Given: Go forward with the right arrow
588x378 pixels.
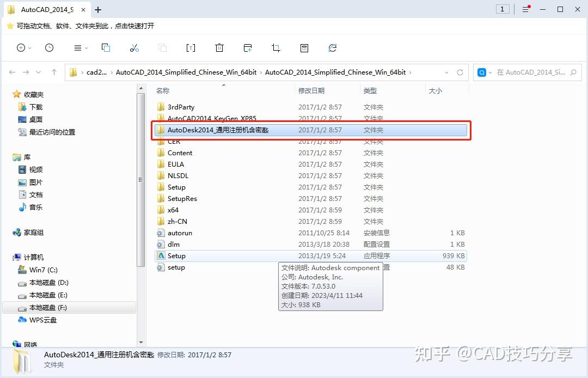Looking at the screenshot, I should click(x=26, y=72).
